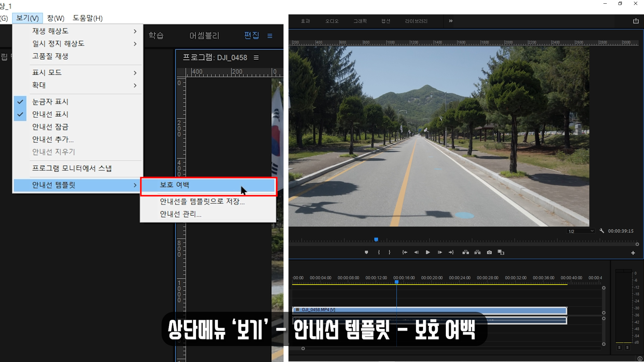Toggle the 눈금자 표시 checked item
The width and height of the screenshot is (644, 362).
tap(50, 102)
